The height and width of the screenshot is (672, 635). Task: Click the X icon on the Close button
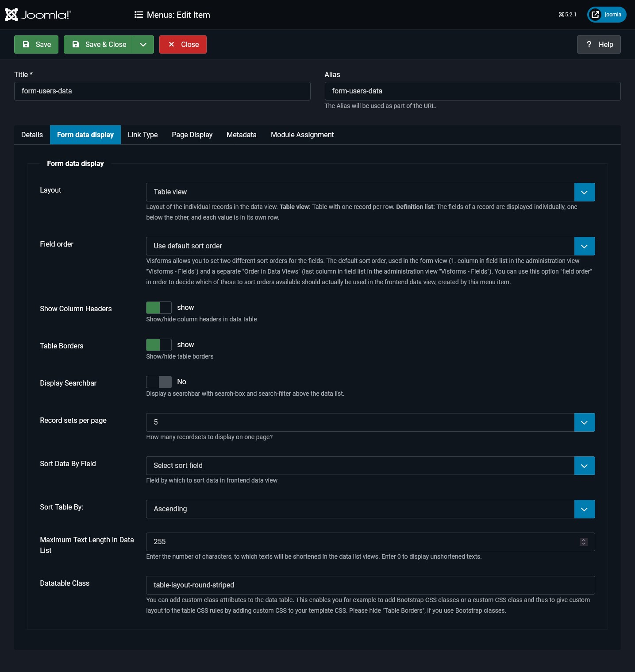172,44
